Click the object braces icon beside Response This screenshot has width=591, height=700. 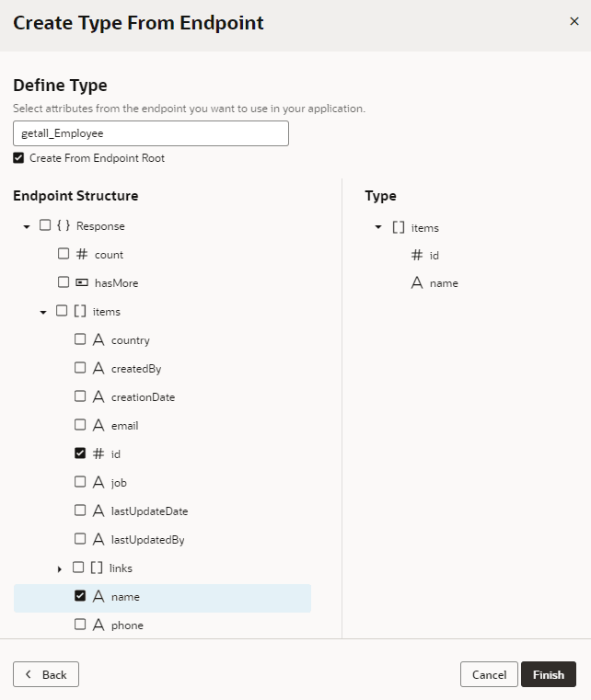(64, 225)
